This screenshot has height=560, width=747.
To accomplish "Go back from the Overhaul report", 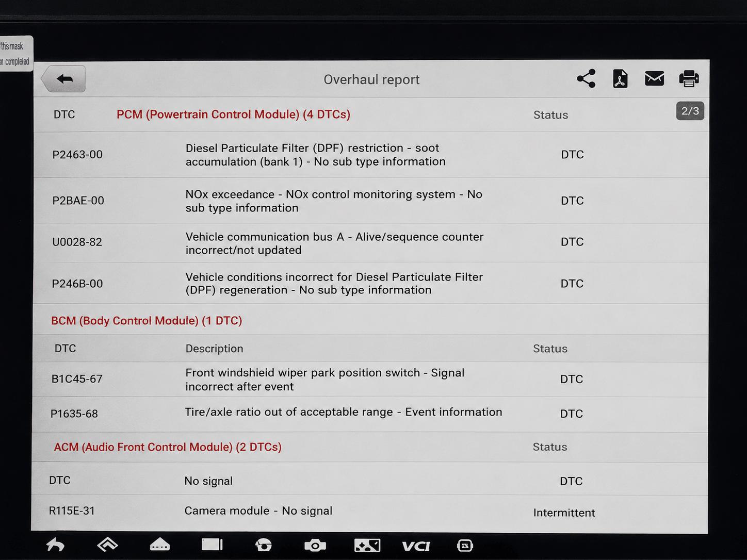I will click(63, 79).
